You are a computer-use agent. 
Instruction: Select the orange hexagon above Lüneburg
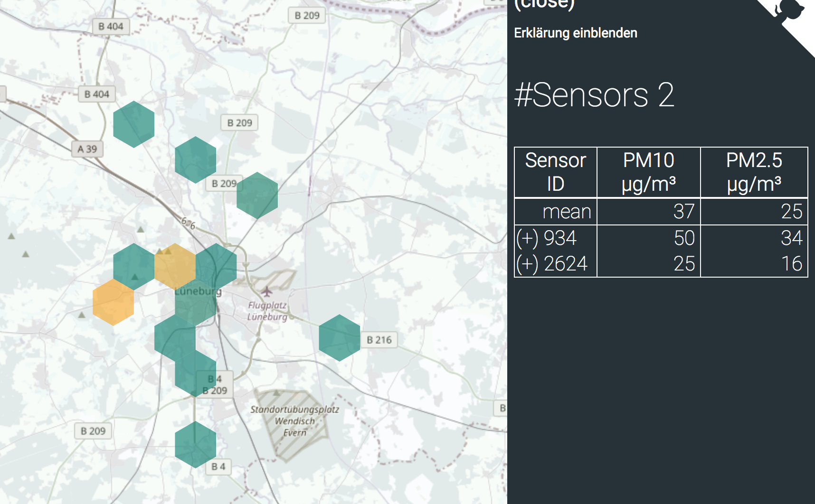point(175,267)
